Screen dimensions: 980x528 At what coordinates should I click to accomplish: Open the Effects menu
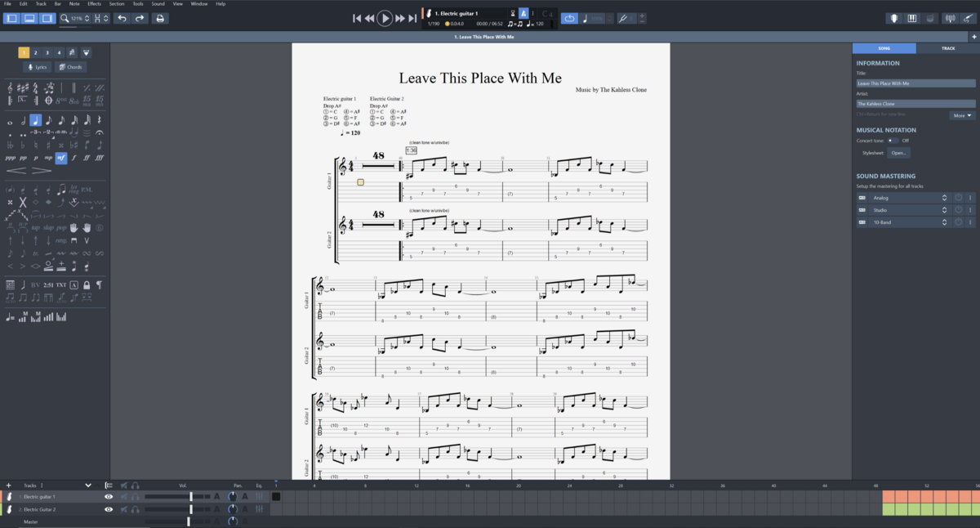tap(94, 4)
